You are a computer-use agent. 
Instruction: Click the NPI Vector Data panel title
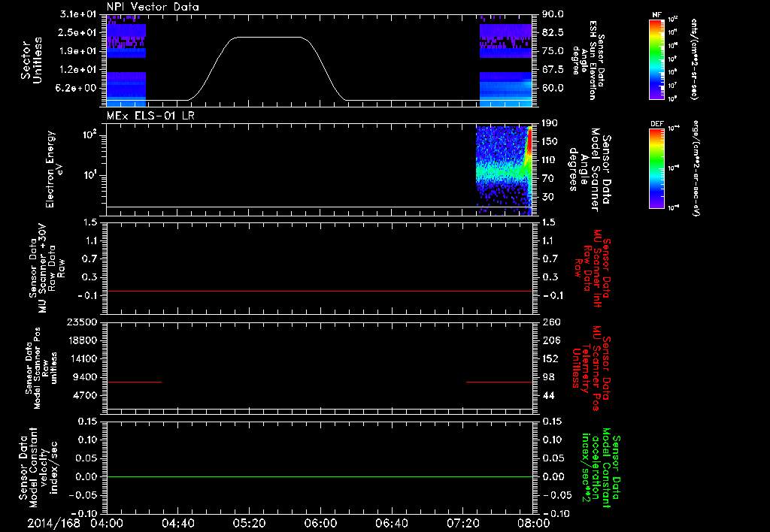(153, 7)
